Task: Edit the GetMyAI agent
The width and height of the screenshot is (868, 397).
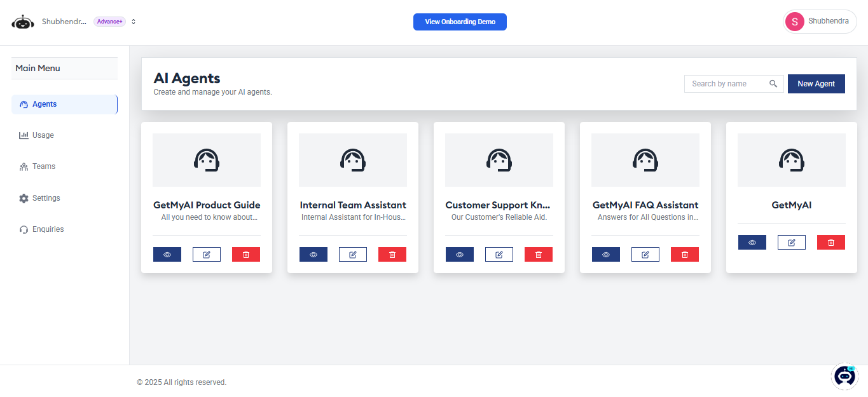Action: (792, 243)
